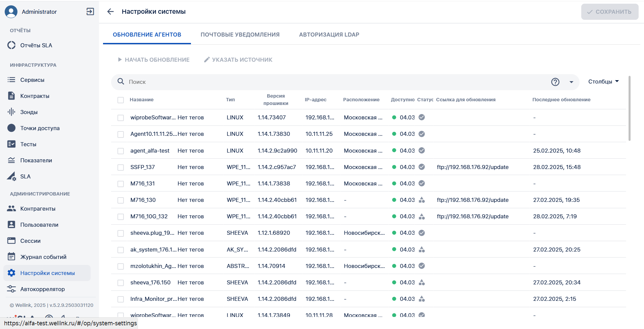
Task: Open Контракты in sidebar
Action: tap(35, 96)
